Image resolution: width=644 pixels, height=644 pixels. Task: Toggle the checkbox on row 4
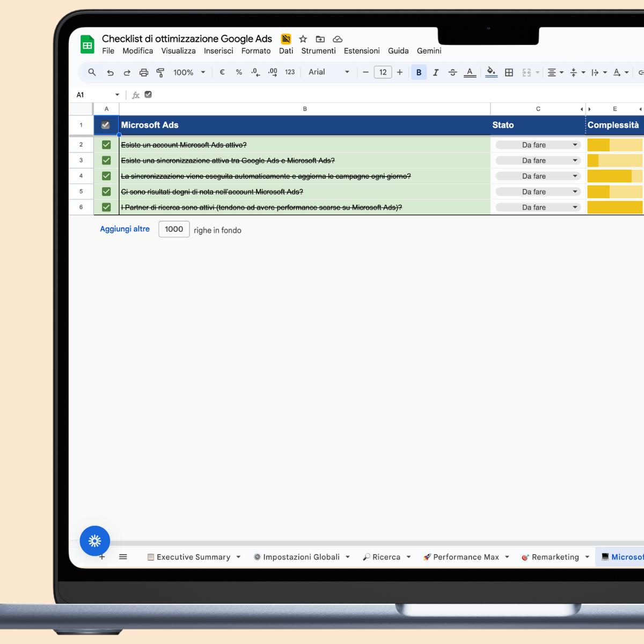tap(106, 175)
